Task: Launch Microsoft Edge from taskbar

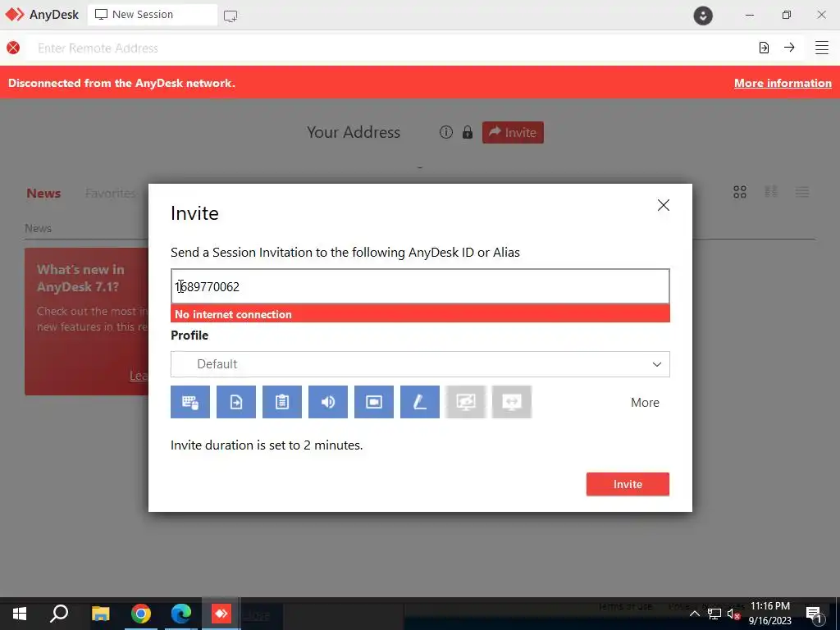Action: 181,614
